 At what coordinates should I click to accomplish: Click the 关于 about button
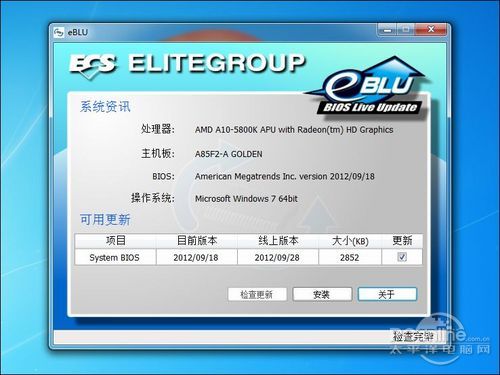(x=387, y=294)
